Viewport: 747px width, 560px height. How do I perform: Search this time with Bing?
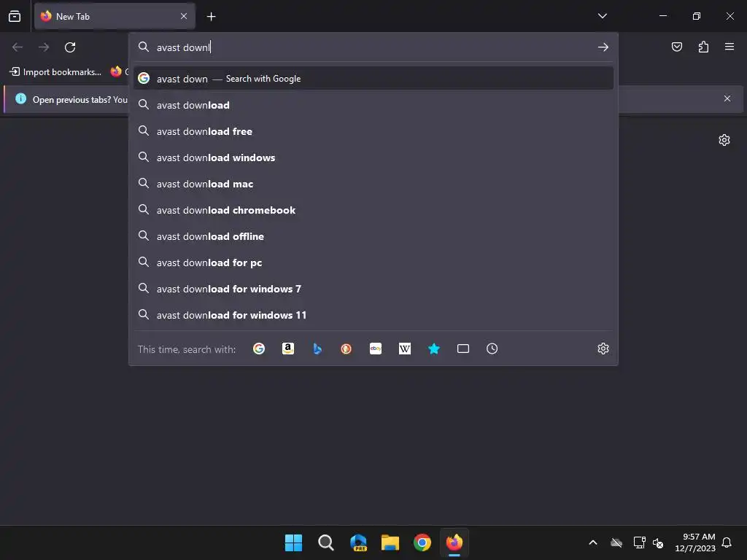pyautogui.click(x=317, y=349)
